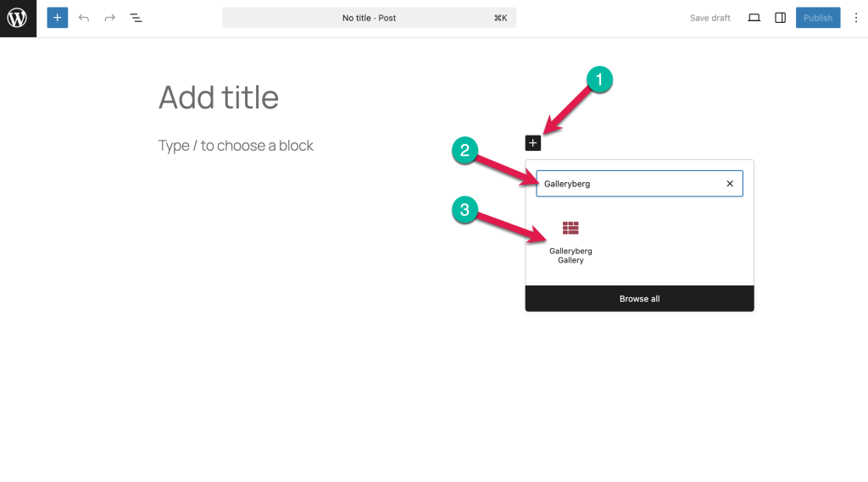Select the Galleryberg Gallery block icon

[570, 228]
